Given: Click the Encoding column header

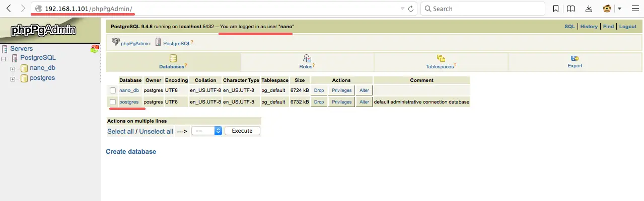Looking at the screenshot, I should tap(176, 80).
